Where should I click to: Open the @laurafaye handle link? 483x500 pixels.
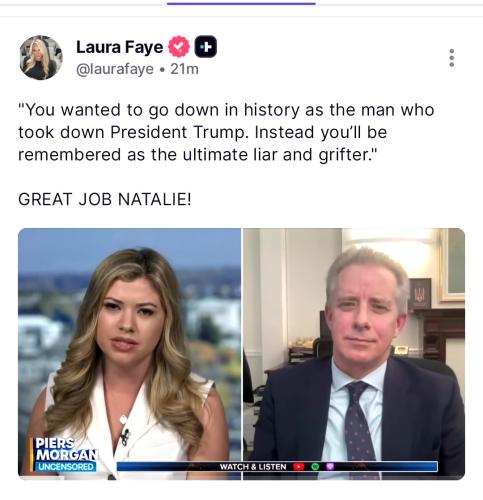(x=115, y=69)
